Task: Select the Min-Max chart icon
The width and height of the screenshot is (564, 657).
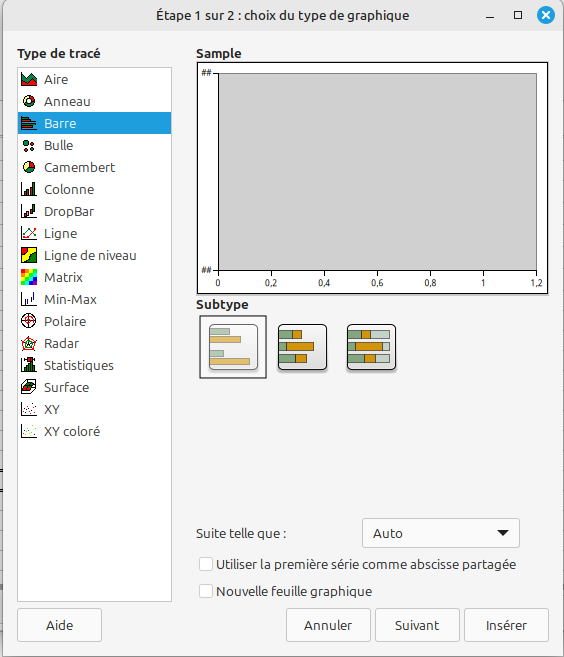Action: (x=29, y=299)
